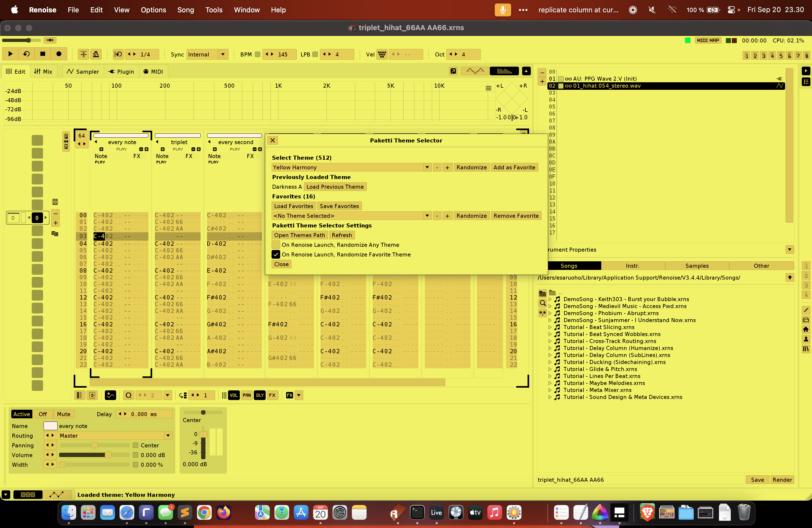Image resolution: width=812 pixels, height=528 pixels.
Task: Click the Play transport button
Action: pos(10,54)
